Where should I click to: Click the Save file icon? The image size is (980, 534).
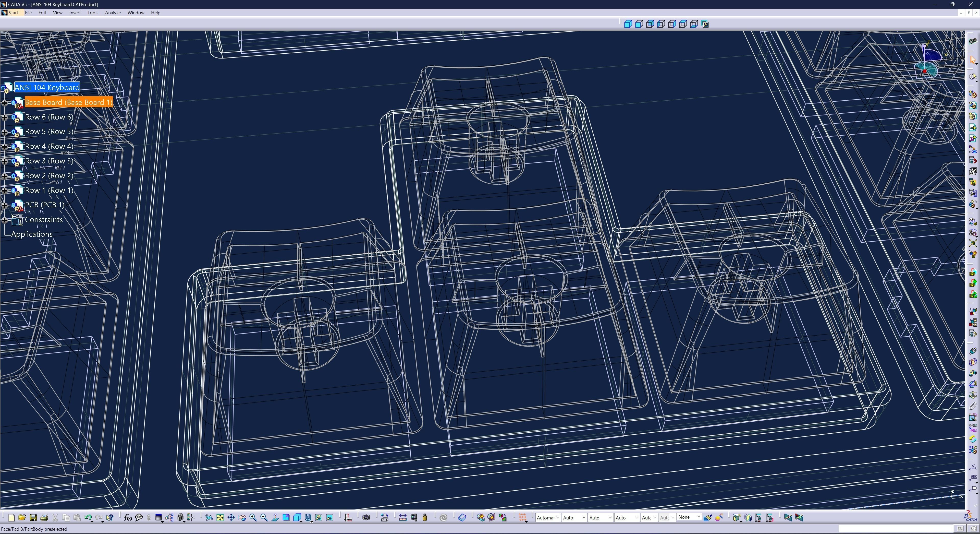tap(33, 518)
